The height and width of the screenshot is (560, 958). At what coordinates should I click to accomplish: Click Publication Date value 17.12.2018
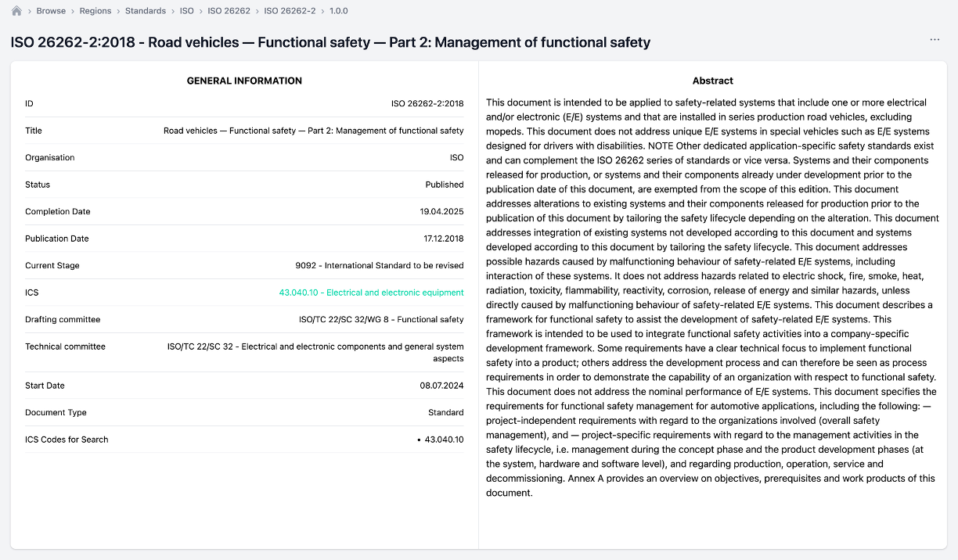[x=443, y=239]
